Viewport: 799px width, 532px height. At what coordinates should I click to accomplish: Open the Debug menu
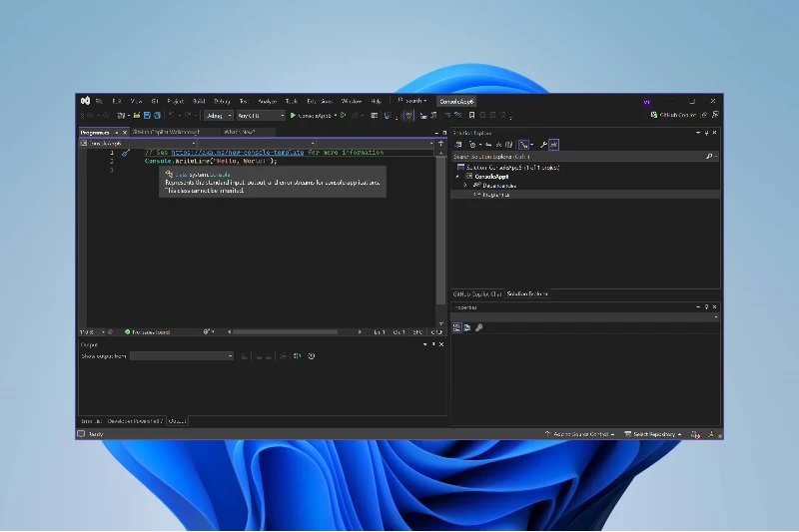click(222, 101)
